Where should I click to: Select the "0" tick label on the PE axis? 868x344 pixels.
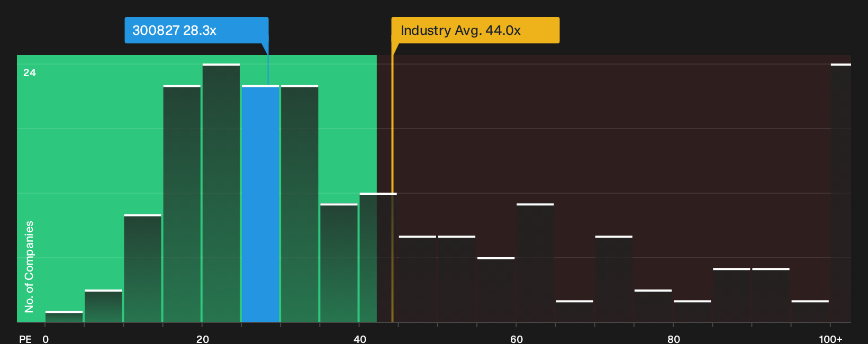pyautogui.click(x=46, y=339)
